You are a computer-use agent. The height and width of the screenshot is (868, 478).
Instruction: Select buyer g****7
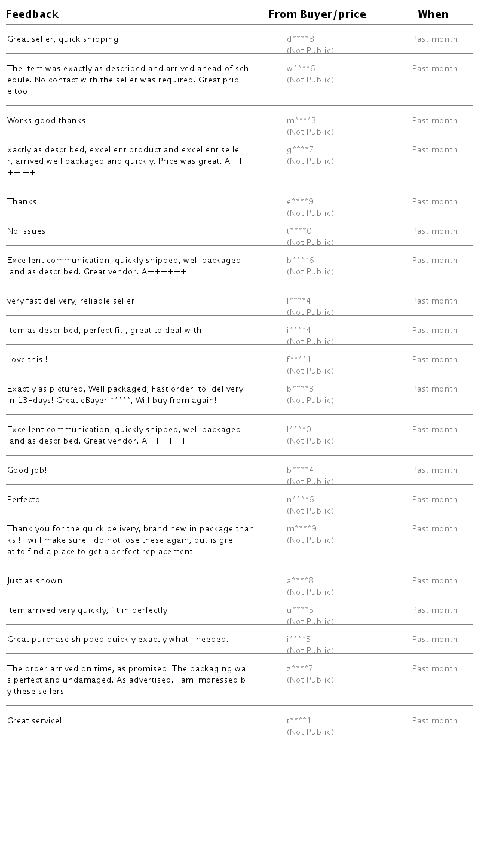300,150
